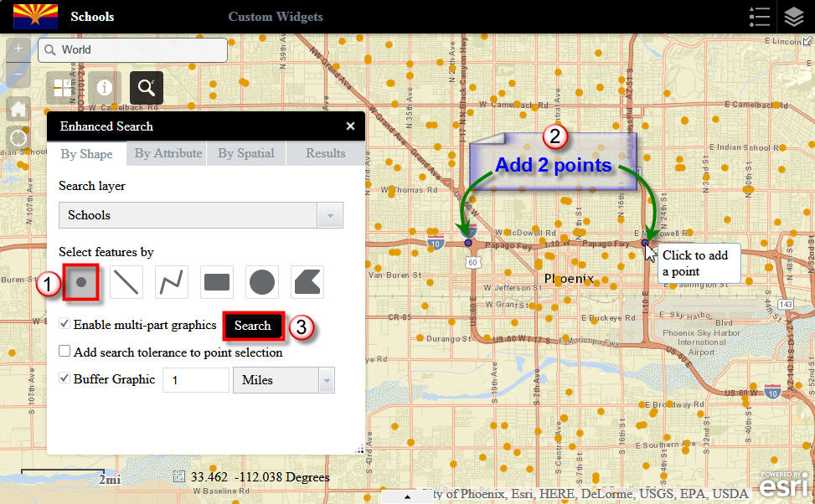This screenshot has width=815, height=504.
Task: Expand attribute table arrow at map bottom
Action: [407, 496]
